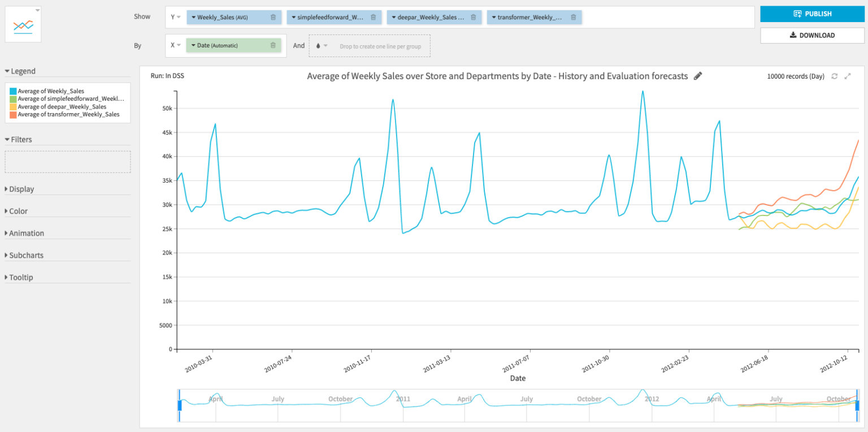Click the Download button

(x=813, y=35)
